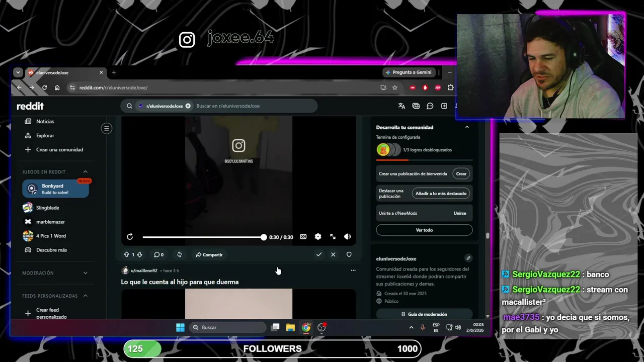Mute the video with the volume icon
This screenshot has height=362, width=644.
(347, 237)
